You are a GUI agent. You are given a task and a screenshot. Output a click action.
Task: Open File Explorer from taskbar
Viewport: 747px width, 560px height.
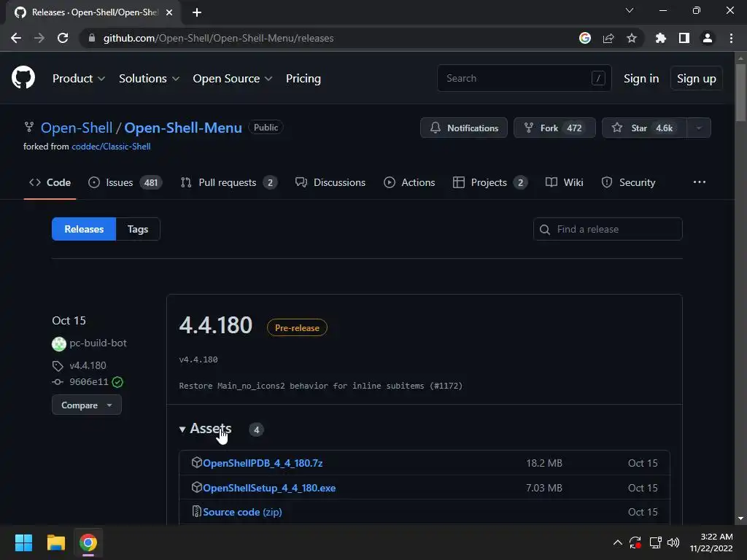[x=55, y=542]
